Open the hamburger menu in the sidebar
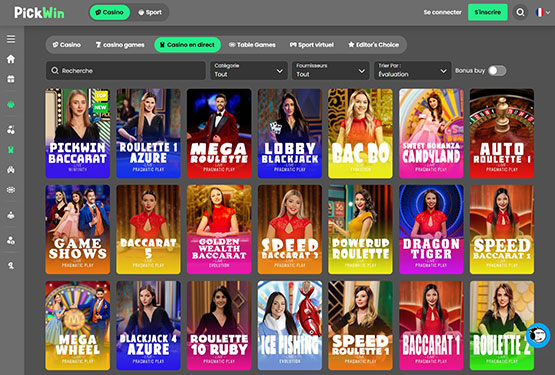This screenshot has height=375, width=555. (x=11, y=39)
